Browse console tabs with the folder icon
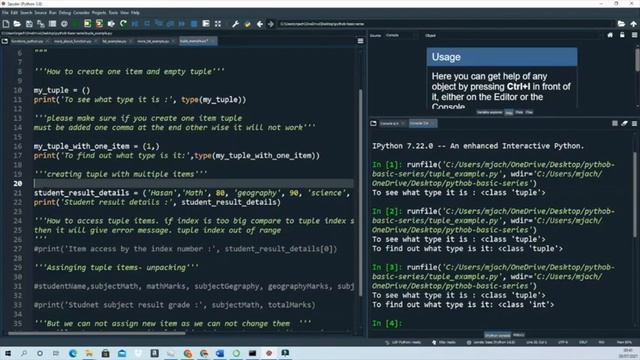Screen dimensions: 640x360 pyautogui.click(x=373, y=123)
